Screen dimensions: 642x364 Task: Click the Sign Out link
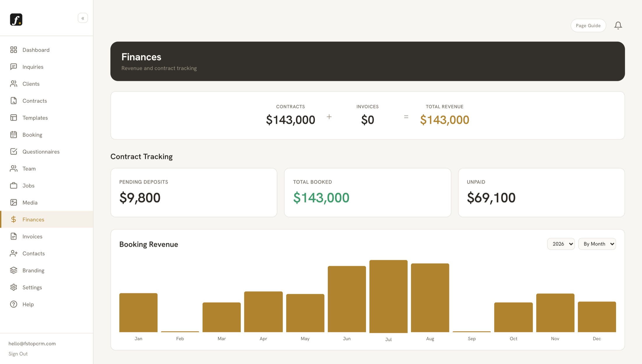[x=18, y=354]
